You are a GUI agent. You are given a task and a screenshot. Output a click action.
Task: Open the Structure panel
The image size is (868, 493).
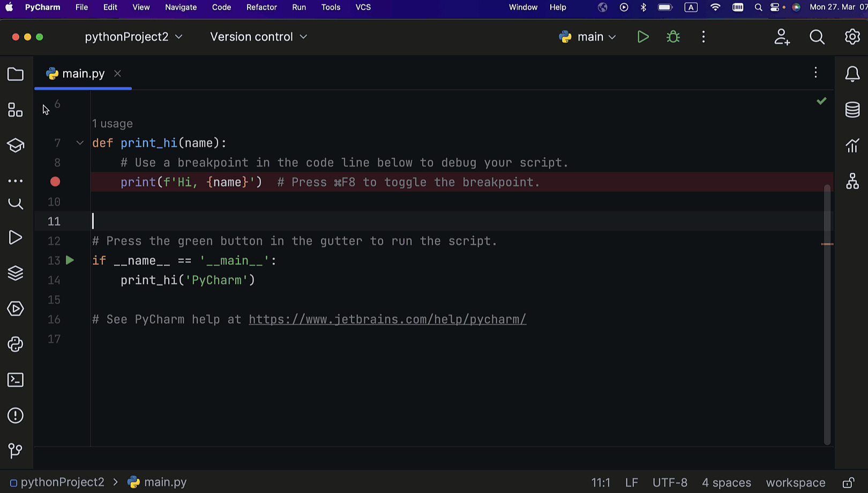click(x=15, y=109)
